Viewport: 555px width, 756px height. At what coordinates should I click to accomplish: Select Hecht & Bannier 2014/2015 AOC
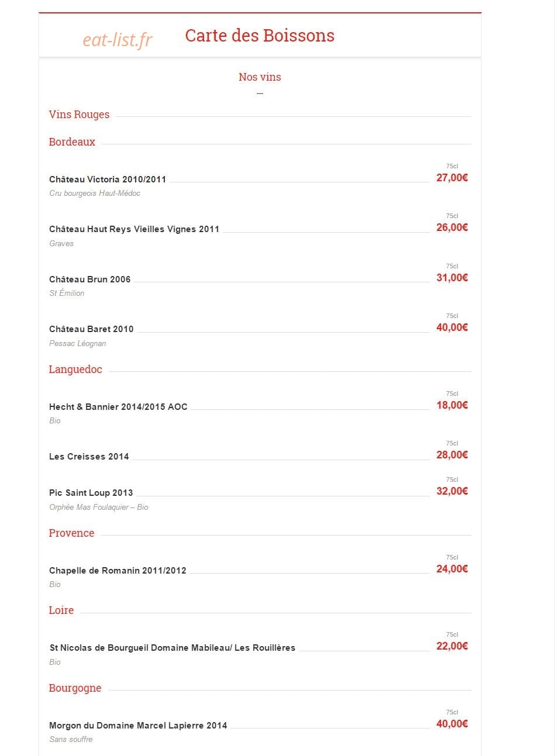[x=118, y=407]
